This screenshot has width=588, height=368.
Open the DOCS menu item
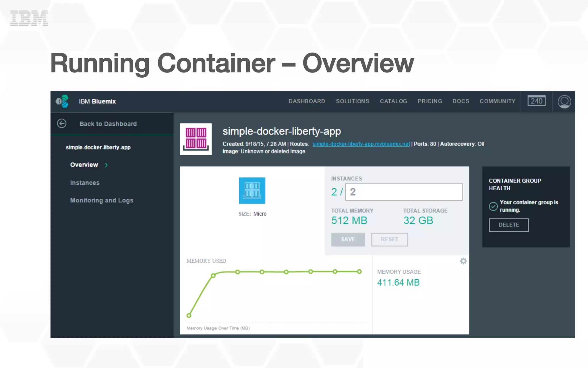461,101
